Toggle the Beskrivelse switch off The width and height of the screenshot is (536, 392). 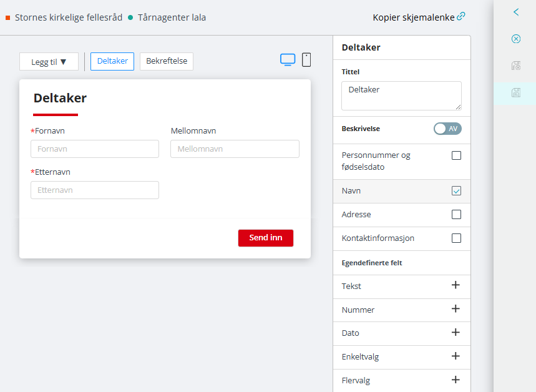(447, 129)
